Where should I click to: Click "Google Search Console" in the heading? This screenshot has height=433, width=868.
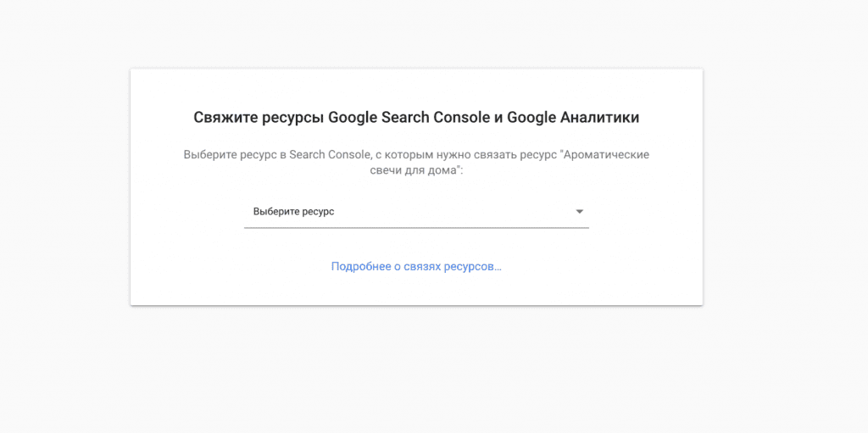[409, 118]
